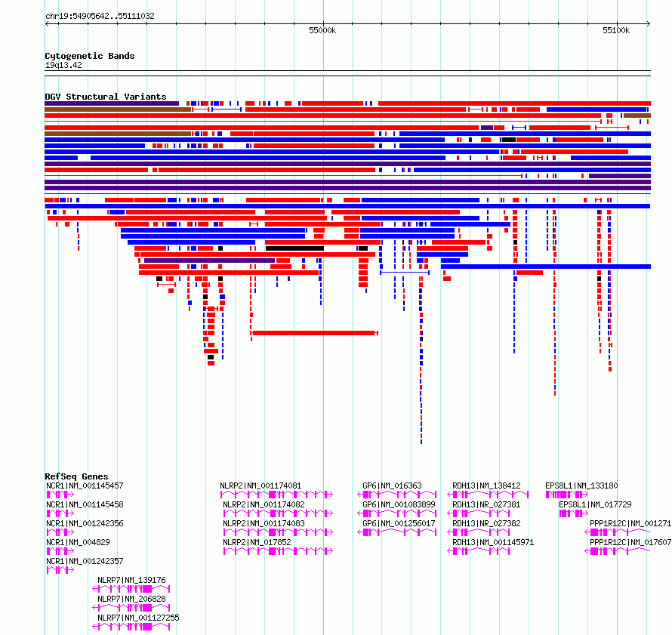Open gene label GP6|NM_001256017
This screenshot has width=672, height=635.
coord(399,523)
